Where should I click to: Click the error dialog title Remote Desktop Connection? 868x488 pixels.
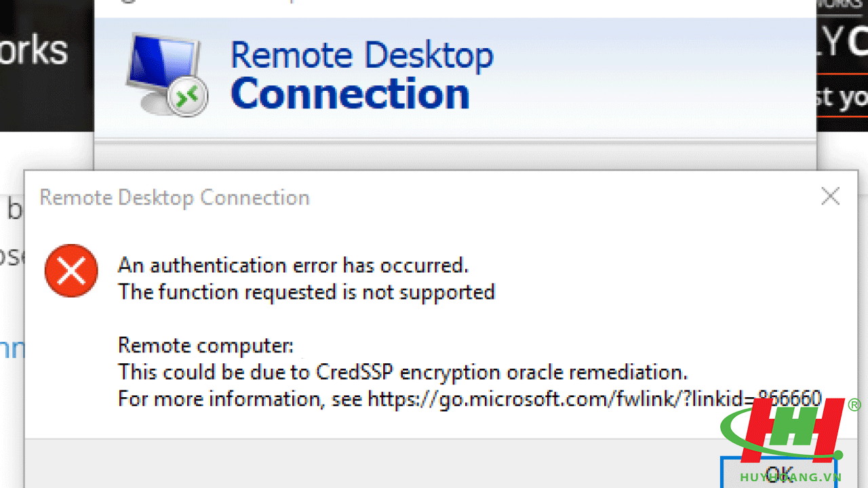point(175,198)
